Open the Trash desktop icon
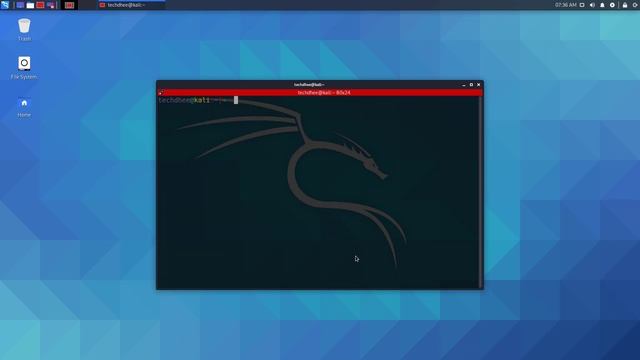Screen dimensions: 640x360 point(24,29)
